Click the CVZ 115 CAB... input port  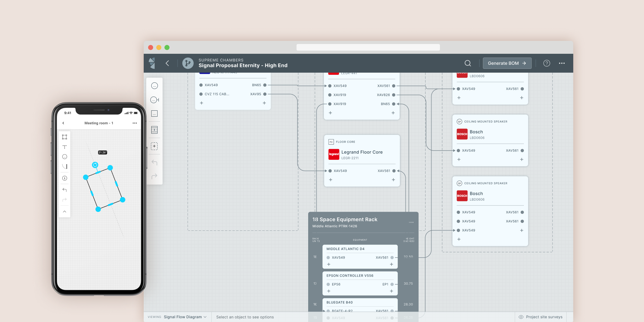[x=201, y=94]
